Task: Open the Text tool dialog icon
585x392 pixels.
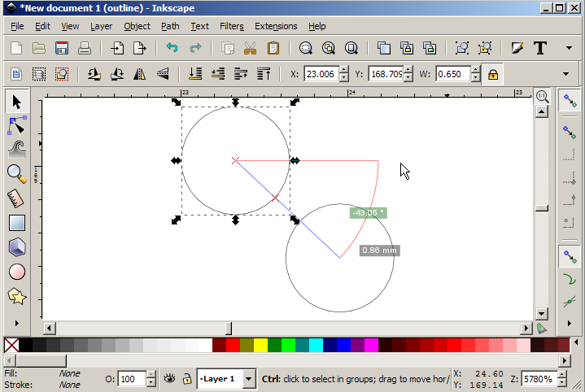Action: click(539, 48)
